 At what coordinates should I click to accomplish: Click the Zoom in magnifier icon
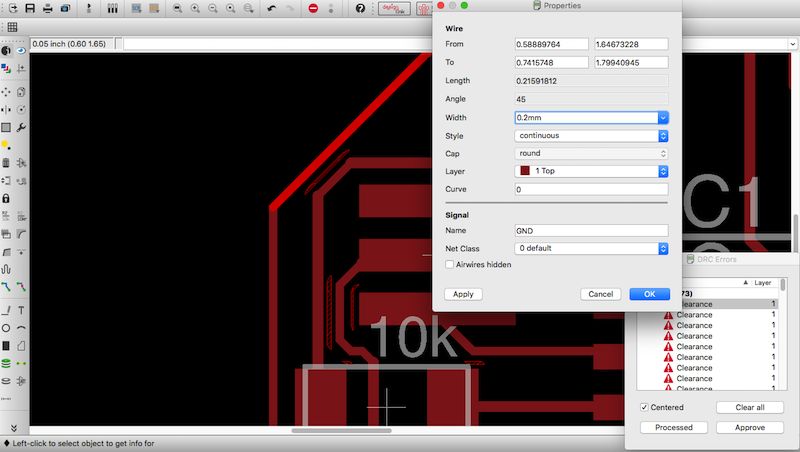(195, 8)
